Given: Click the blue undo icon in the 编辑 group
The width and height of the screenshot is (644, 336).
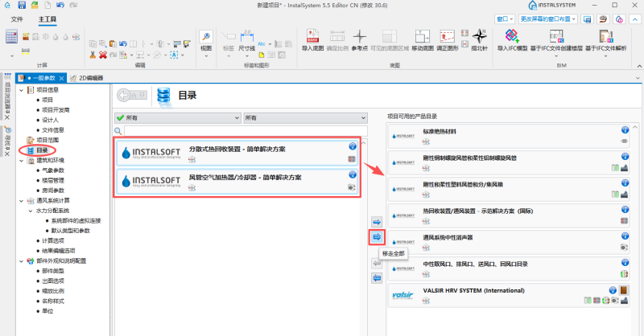Looking at the screenshot, I should [x=123, y=43].
